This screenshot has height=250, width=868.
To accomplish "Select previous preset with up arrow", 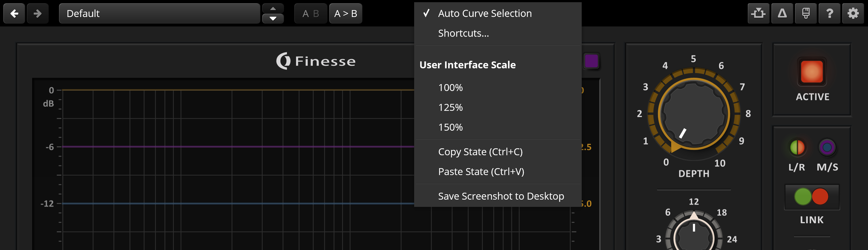I will pyautogui.click(x=273, y=8).
